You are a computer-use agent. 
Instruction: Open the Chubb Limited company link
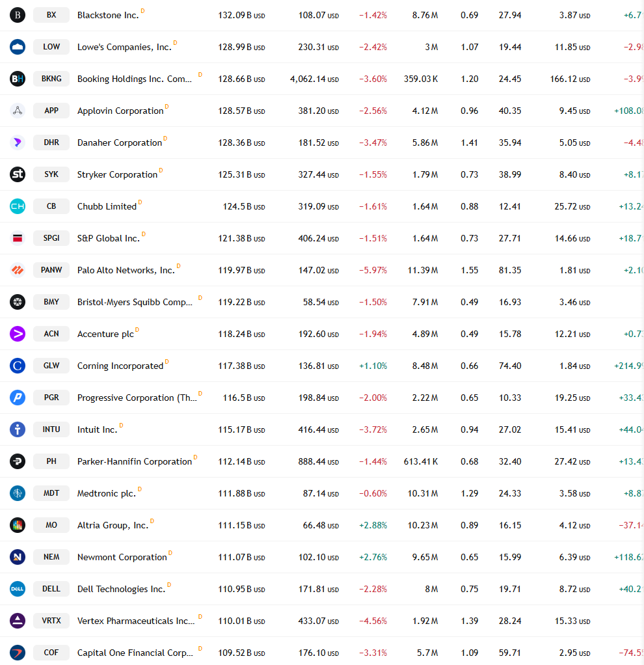107,206
